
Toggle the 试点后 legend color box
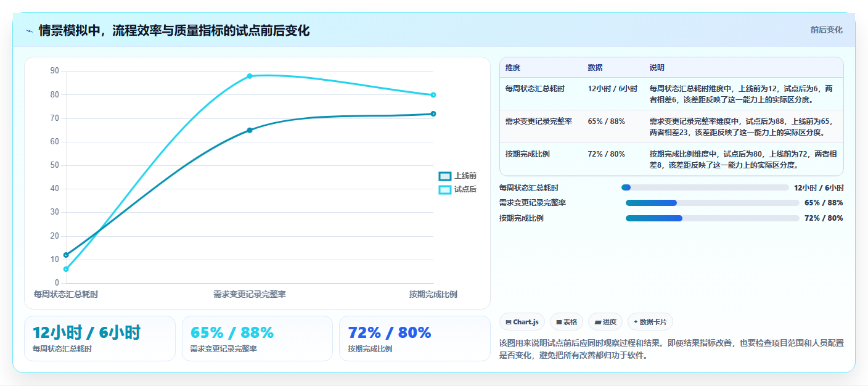444,190
